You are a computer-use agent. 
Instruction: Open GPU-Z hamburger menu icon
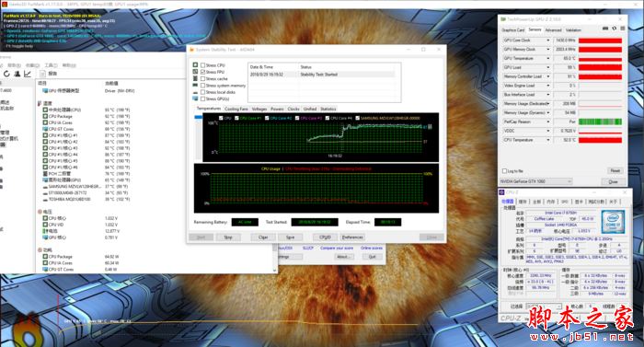pos(622,29)
